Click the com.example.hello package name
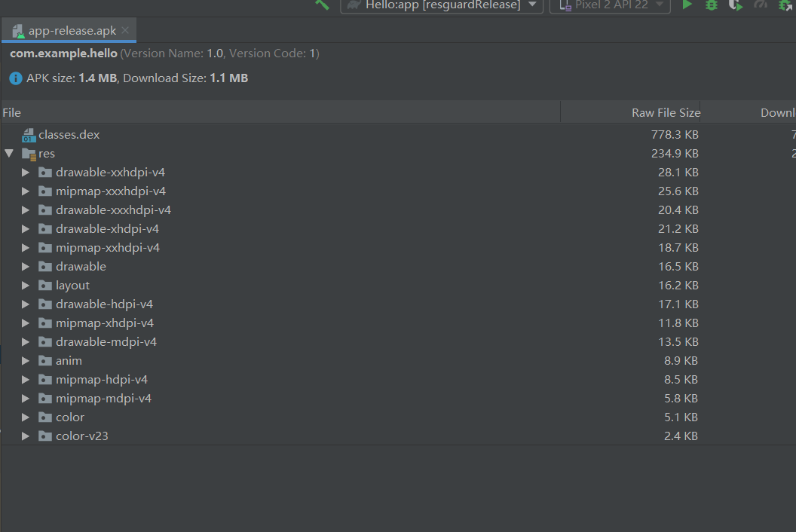This screenshot has width=796, height=532. [x=63, y=54]
